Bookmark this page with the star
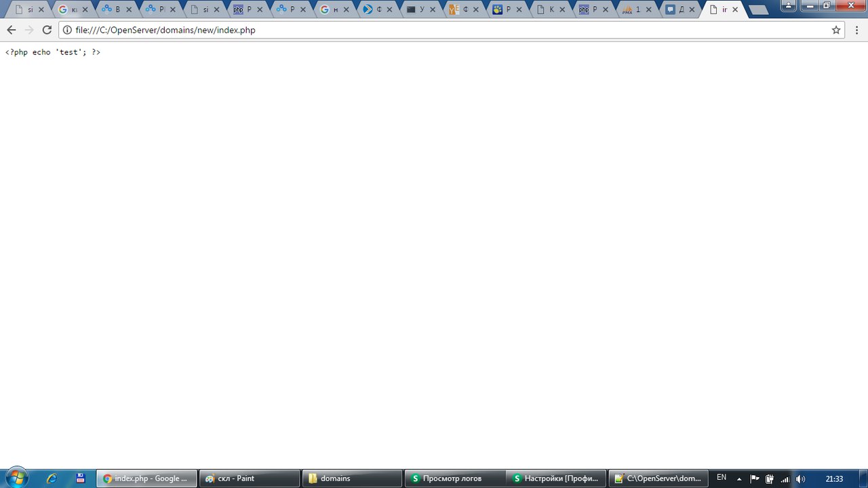868x488 pixels. pyautogui.click(x=836, y=30)
